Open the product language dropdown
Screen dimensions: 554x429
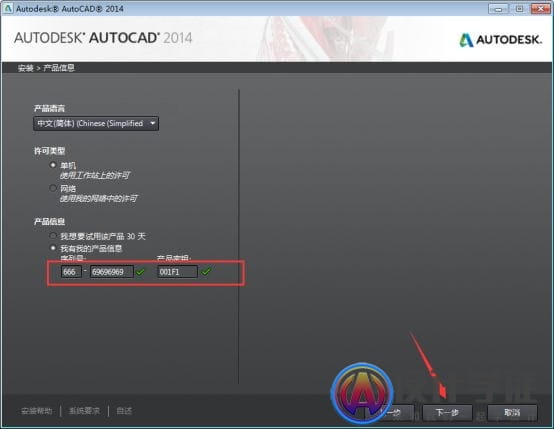[x=96, y=123]
